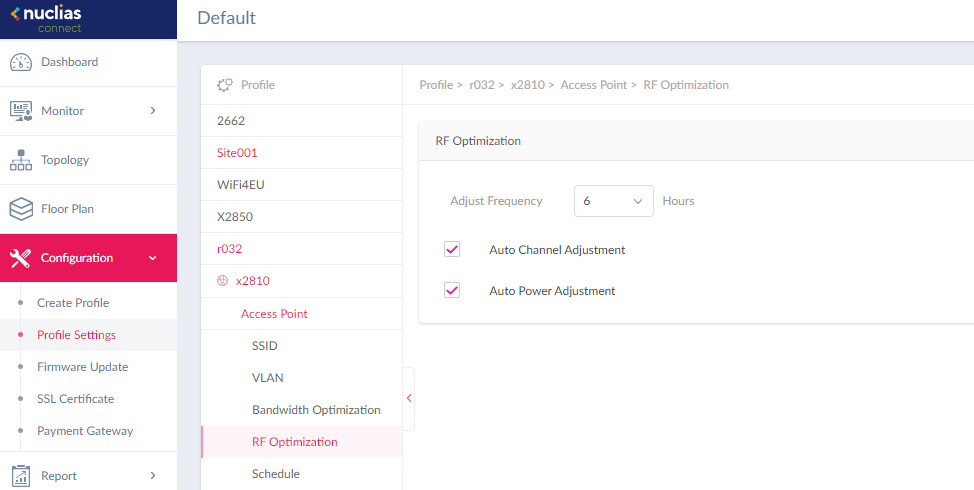Click the Monitor screen icon
The image size is (974, 490).
pyautogui.click(x=21, y=111)
